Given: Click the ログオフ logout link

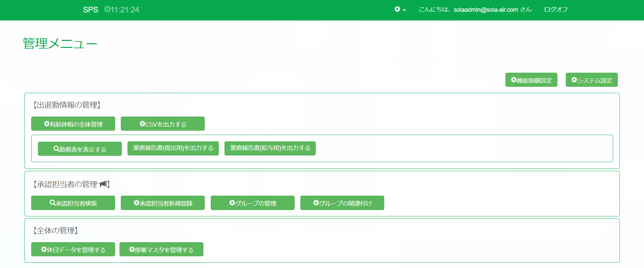Looking at the screenshot, I should [556, 10].
